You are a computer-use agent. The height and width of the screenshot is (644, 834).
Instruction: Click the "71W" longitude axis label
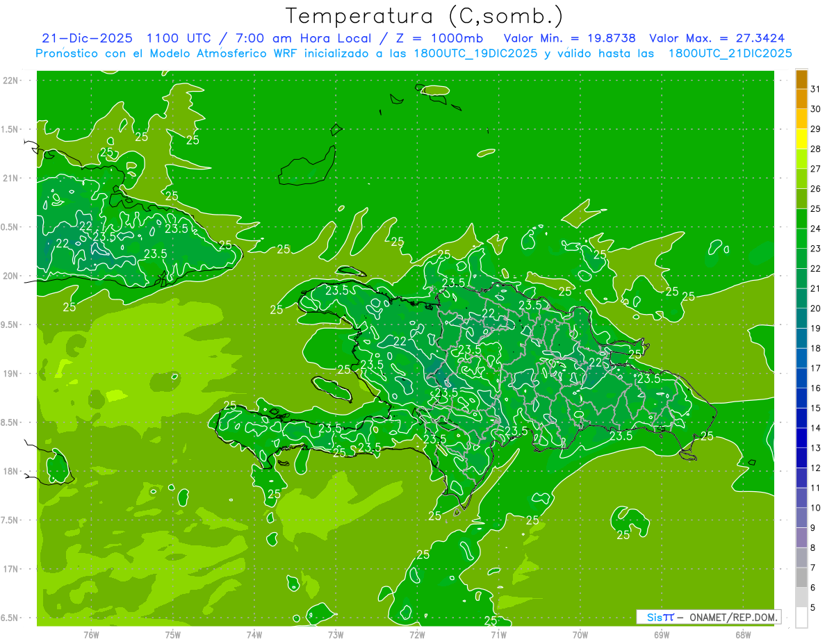click(x=498, y=634)
